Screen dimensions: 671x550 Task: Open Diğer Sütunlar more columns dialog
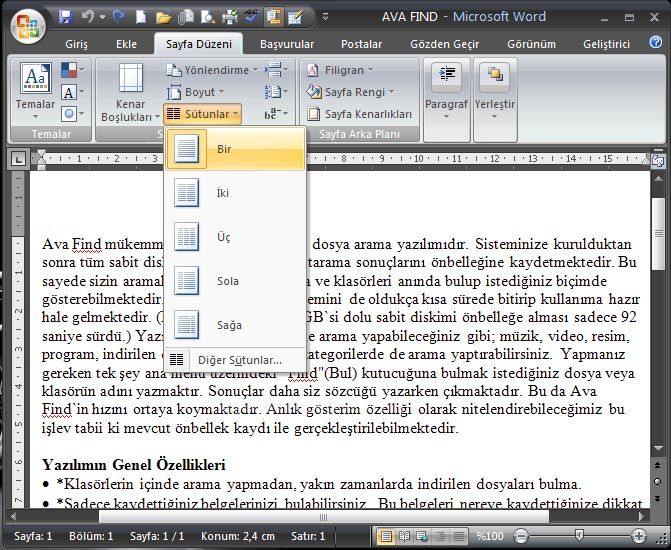pos(235,360)
